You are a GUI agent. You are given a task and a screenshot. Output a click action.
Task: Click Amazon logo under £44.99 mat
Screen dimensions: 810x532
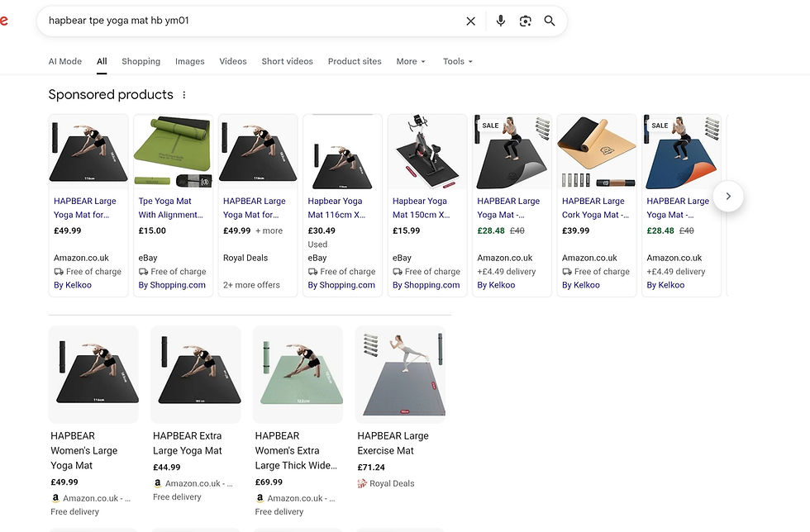(x=158, y=483)
